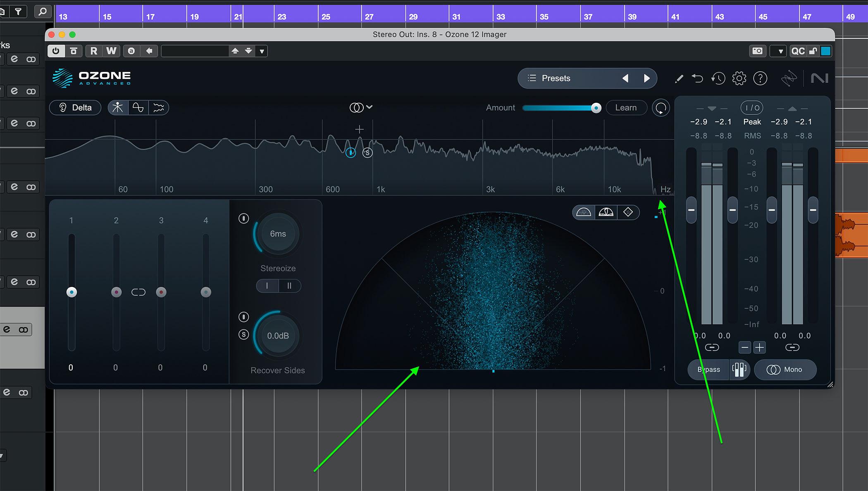This screenshot has height=491, width=868.
Task: Click the band 3 width slider handle
Action: (161, 292)
